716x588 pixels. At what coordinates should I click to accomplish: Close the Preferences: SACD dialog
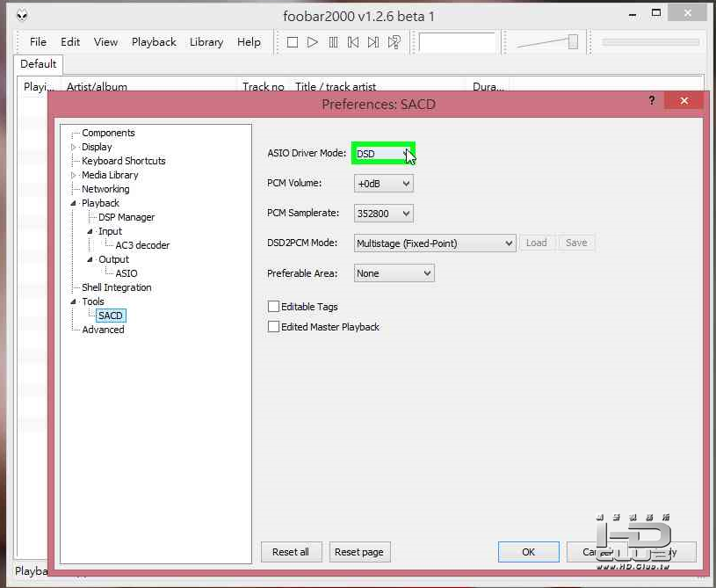point(683,100)
